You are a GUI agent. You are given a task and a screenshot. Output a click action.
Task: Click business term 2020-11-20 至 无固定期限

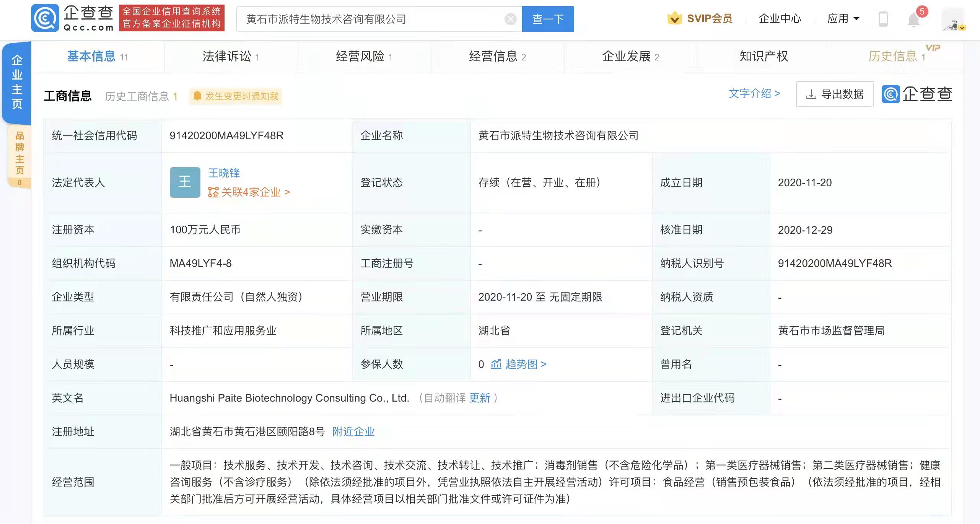(x=540, y=297)
